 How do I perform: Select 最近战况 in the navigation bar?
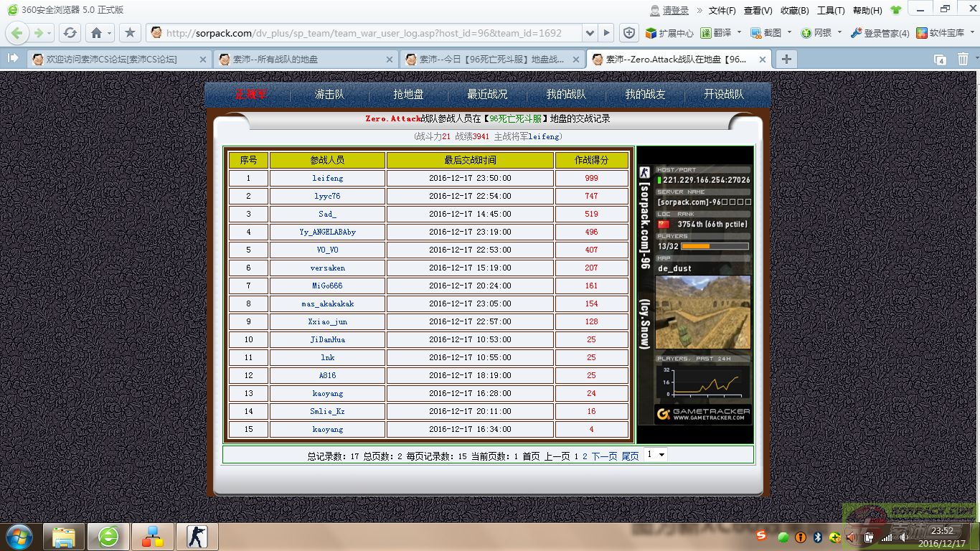tap(487, 95)
